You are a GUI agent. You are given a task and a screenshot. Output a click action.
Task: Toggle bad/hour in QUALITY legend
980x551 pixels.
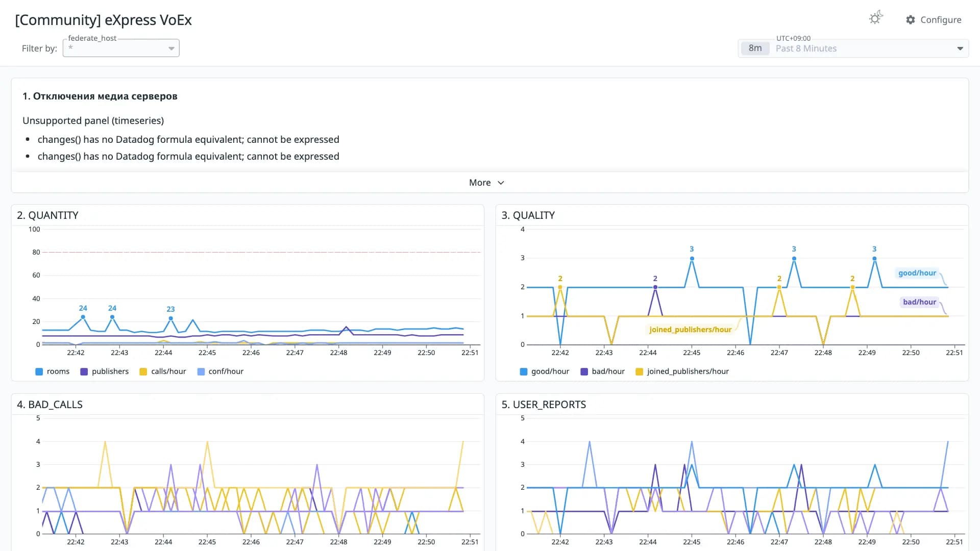(602, 371)
